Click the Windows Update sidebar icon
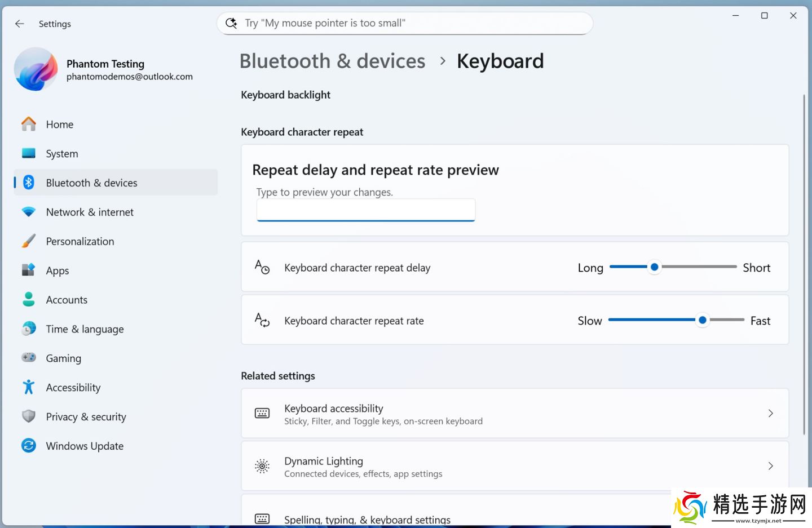Screen dimensions: 812x528 coord(29,446)
